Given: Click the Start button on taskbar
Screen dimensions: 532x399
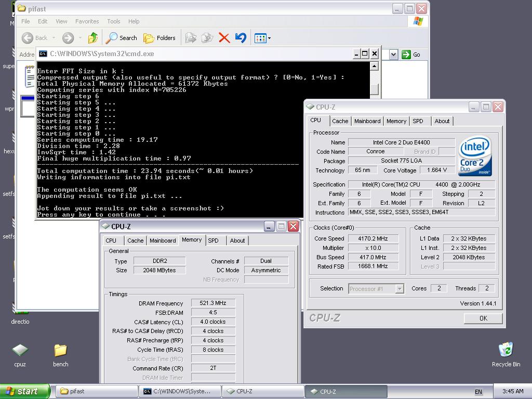Looking at the screenshot, I should tap(25, 391).
